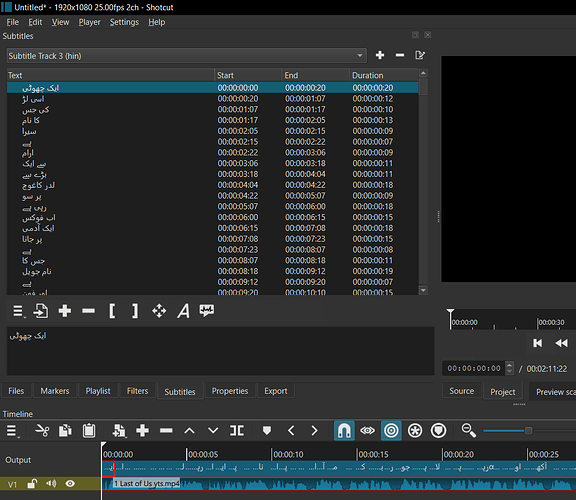The image size is (576, 500).
Task: Set subtitle start with left bracket icon
Action: [112, 311]
